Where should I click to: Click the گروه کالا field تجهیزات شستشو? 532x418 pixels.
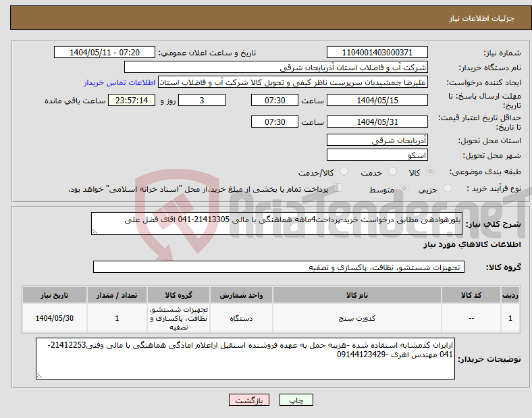[x=279, y=267]
